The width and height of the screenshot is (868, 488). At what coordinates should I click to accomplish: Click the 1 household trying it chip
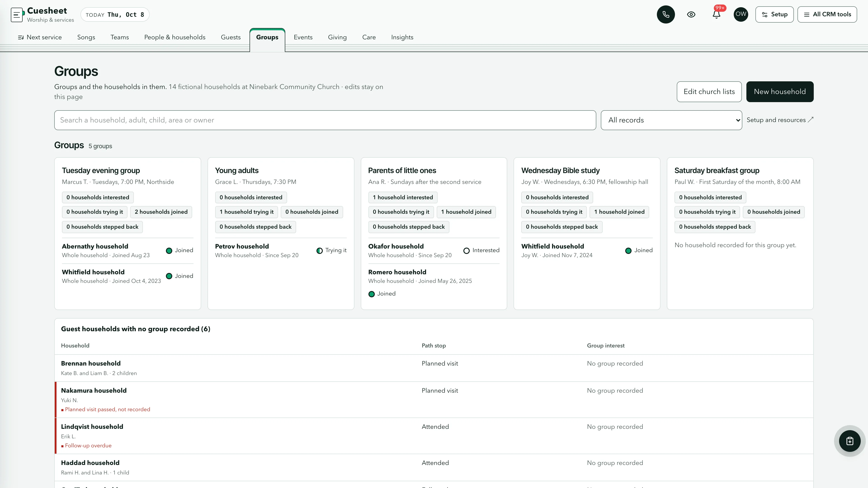[x=247, y=212]
